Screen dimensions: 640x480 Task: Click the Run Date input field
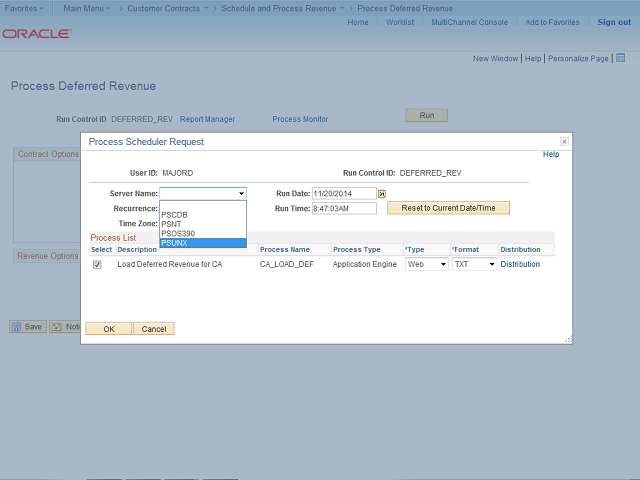coord(344,193)
